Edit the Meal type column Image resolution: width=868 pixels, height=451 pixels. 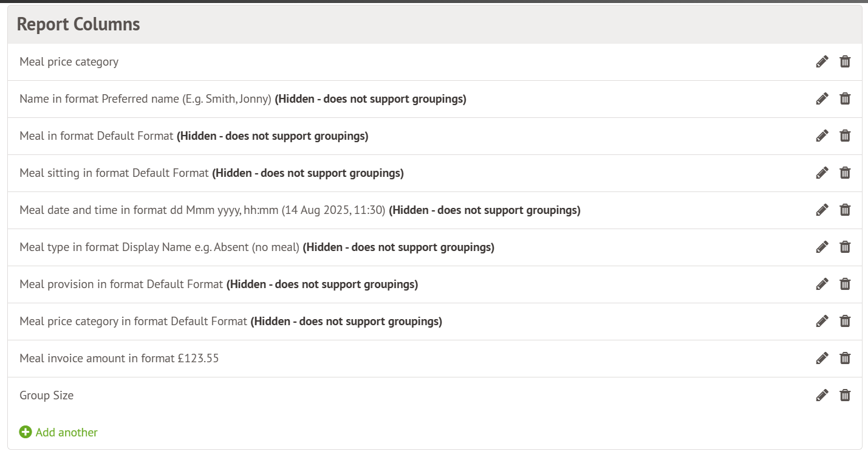click(x=822, y=247)
